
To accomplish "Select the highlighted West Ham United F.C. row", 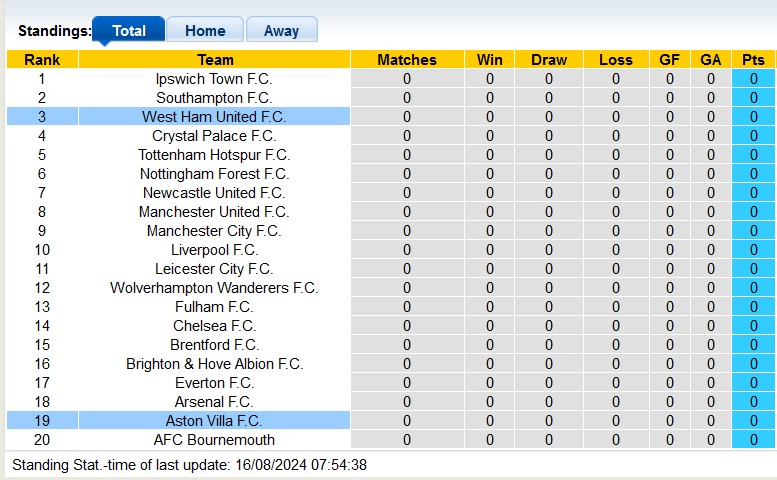I will point(214,117).
